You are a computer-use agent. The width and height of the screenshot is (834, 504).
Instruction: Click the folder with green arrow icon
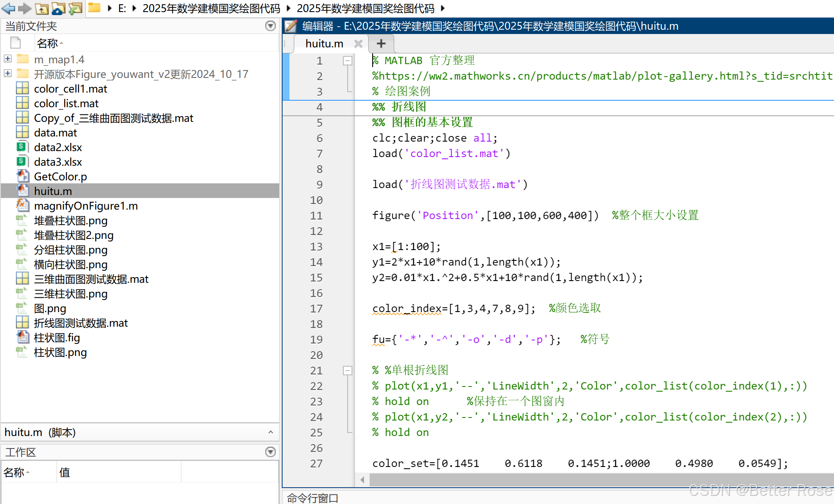pos(75,8)
